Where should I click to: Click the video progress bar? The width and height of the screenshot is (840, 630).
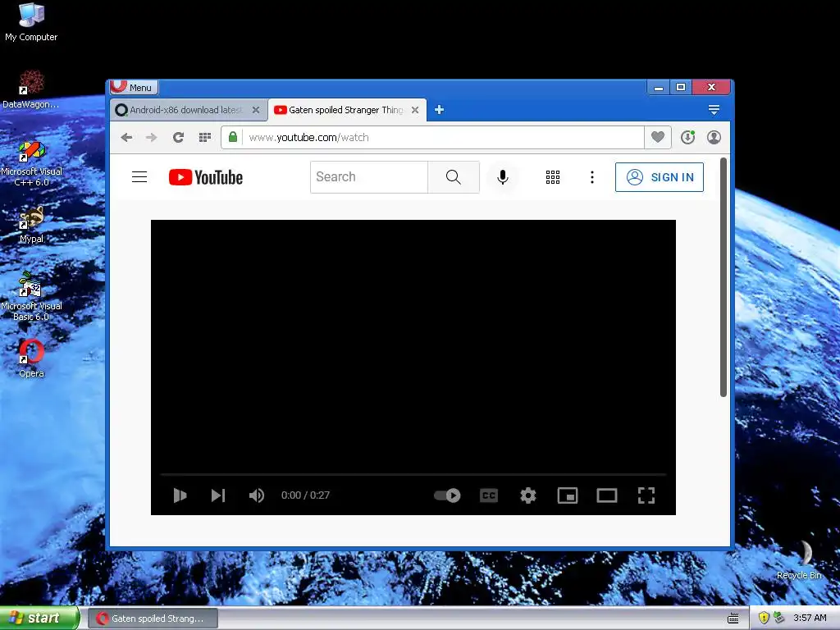tap(413, 475)
